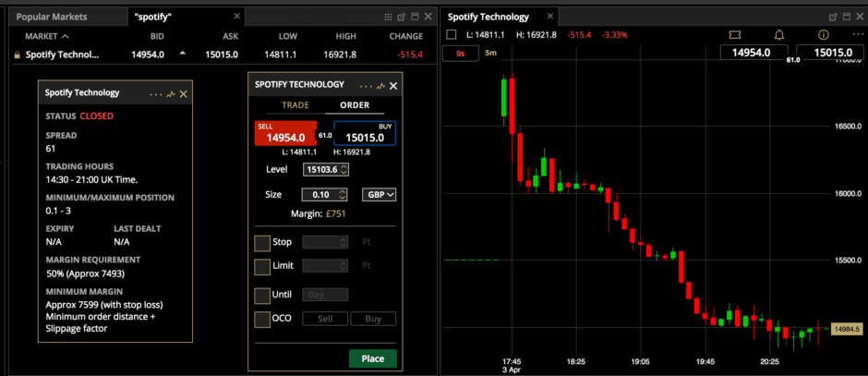Click the BID column header
The height and width of the screenshot is (376, 868).
[x=157, y=37]
